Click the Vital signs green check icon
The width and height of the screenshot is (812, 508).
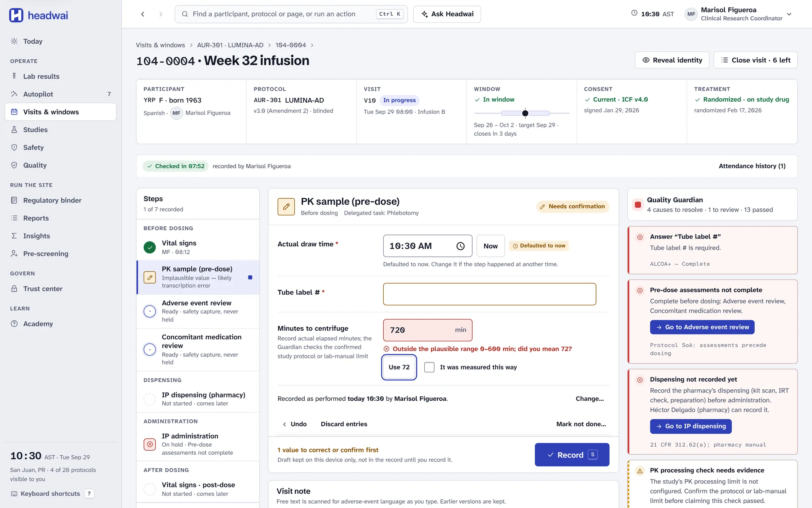[x=150, y=247]
